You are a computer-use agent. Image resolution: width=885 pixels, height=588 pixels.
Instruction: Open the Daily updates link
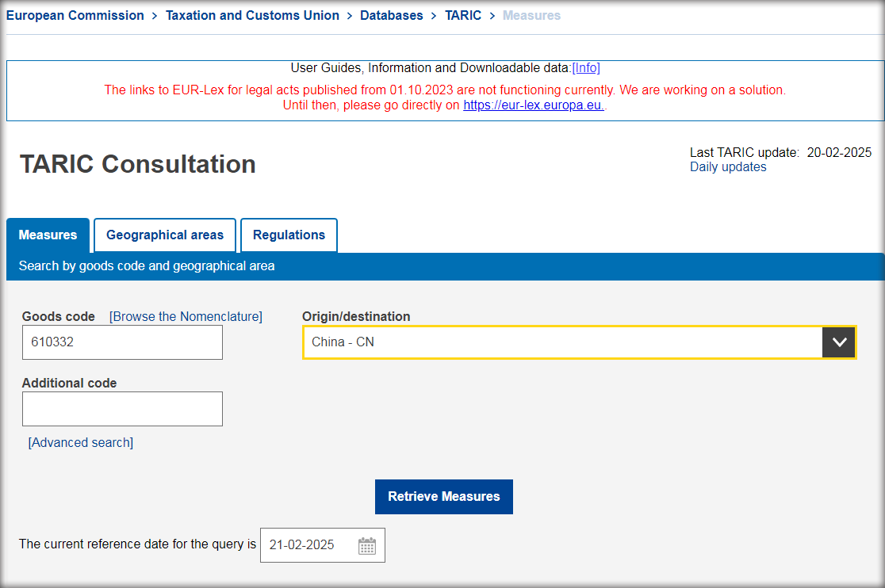click(728, 167)
